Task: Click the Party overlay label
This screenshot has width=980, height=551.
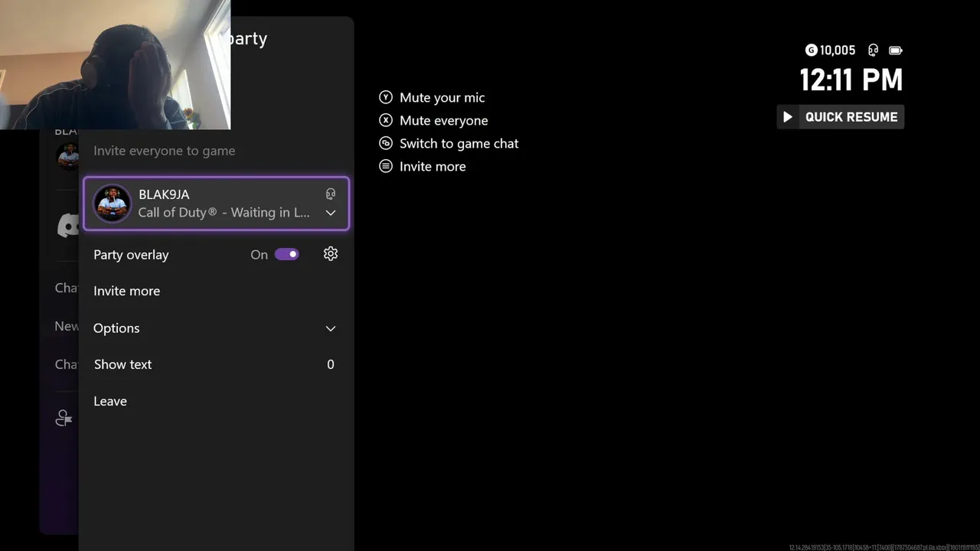Action: point(131,255)
